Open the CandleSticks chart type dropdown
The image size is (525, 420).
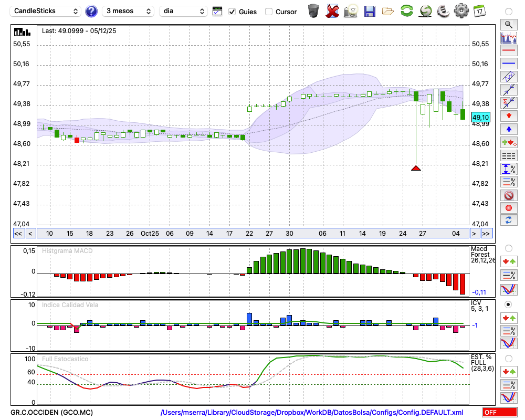click(46, 11)
